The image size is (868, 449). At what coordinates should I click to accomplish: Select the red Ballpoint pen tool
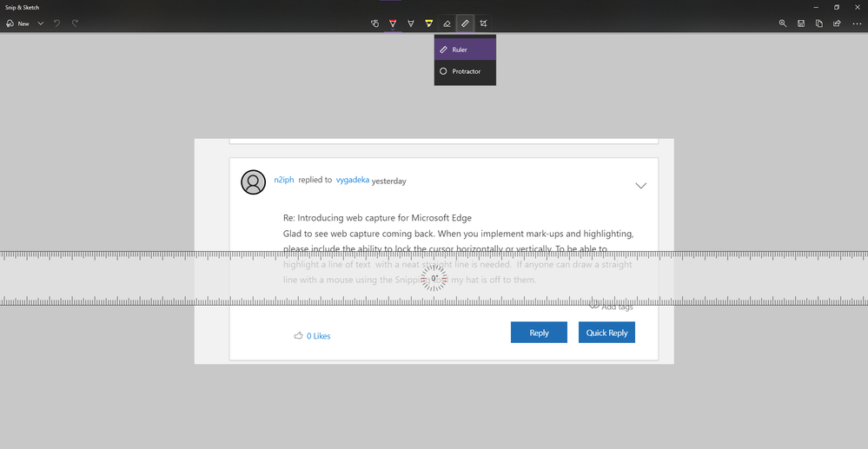tap(393, 23)
